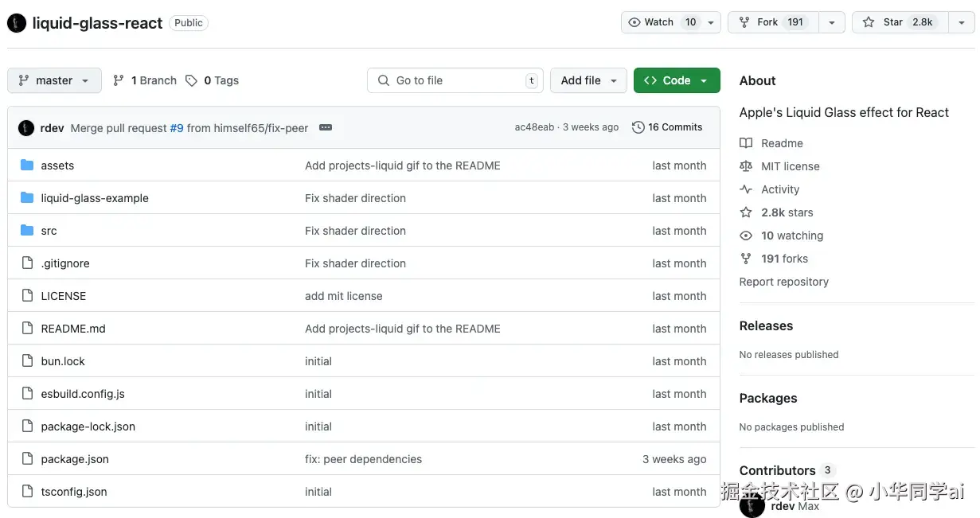Click the commit history clock icon

(638, 127)
